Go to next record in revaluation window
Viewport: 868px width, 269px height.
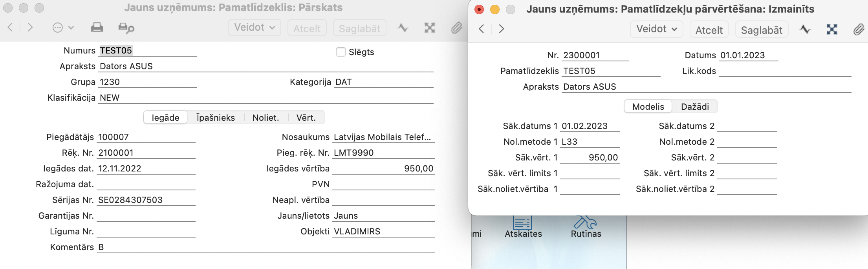coord(501,29)
